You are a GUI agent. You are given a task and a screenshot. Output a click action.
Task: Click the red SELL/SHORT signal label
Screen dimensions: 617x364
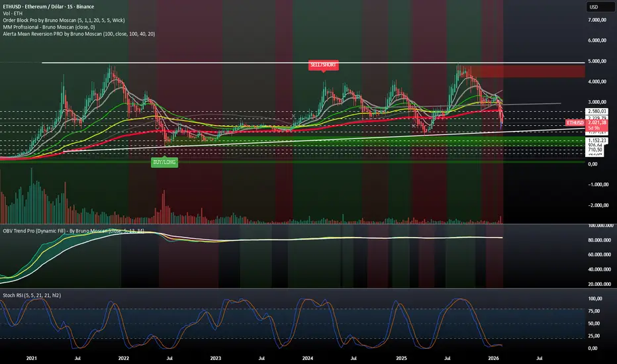323,65
